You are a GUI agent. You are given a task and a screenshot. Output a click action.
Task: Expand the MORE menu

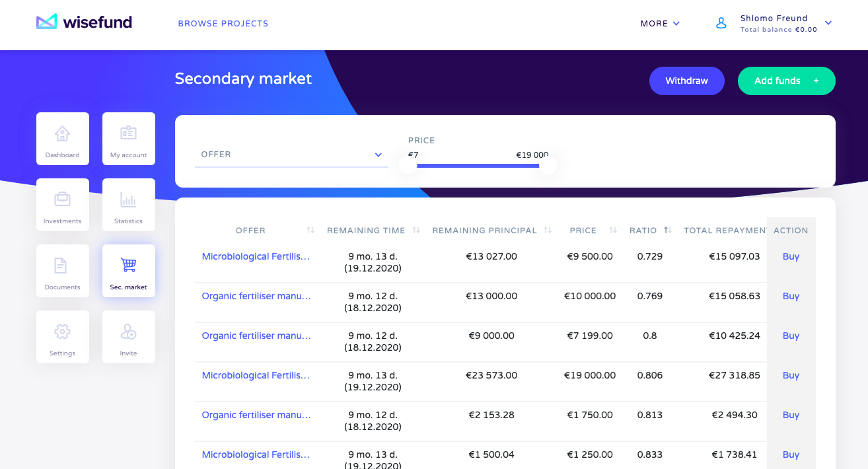tap(660, 24)
